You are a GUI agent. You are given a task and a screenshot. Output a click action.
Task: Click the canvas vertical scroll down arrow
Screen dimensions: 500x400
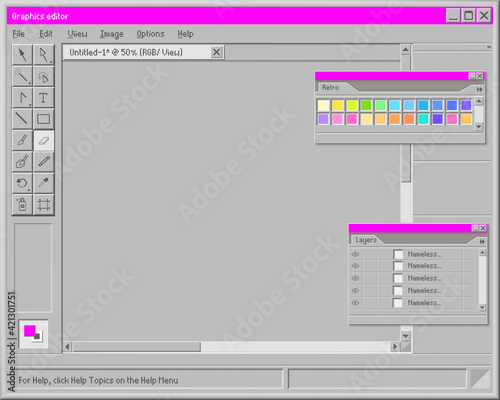(x=406, y=336)
